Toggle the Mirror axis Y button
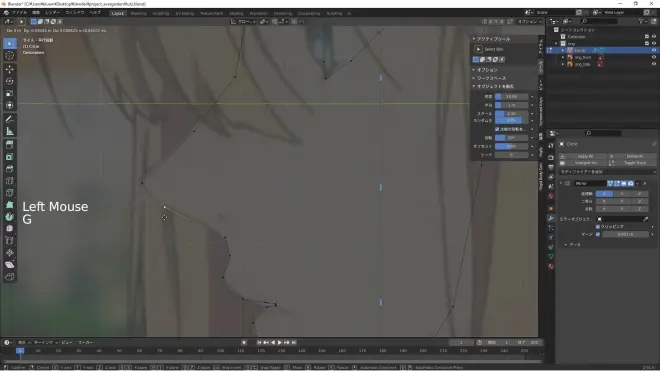This screenshot has width=660, height=371. pyautogui.click(x=622, y=194)
